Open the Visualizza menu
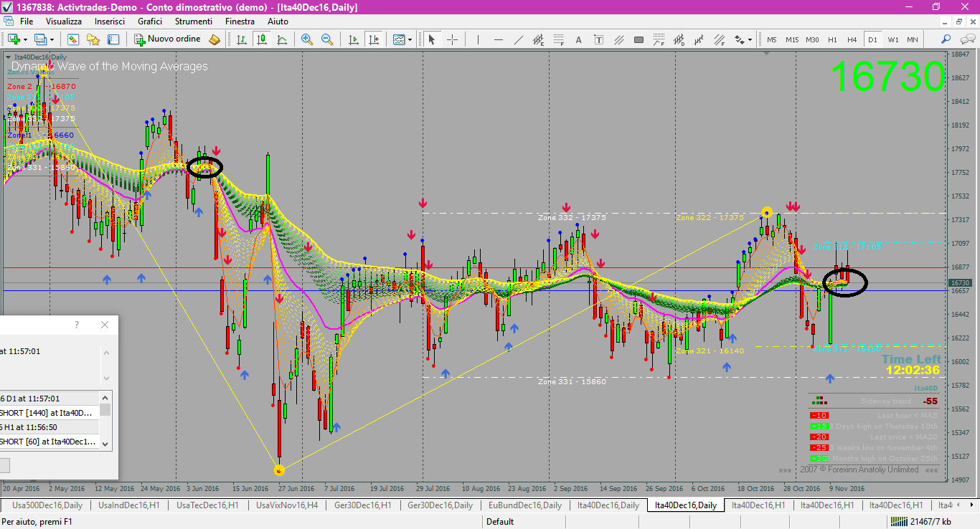This screenshot has width=980, height=529. point(64,22)
